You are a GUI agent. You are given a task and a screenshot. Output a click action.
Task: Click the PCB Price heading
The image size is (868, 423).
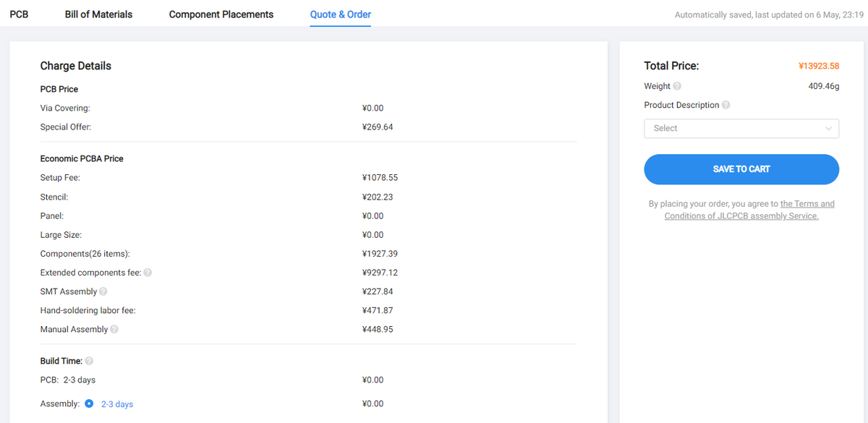[x=59, y=89]
